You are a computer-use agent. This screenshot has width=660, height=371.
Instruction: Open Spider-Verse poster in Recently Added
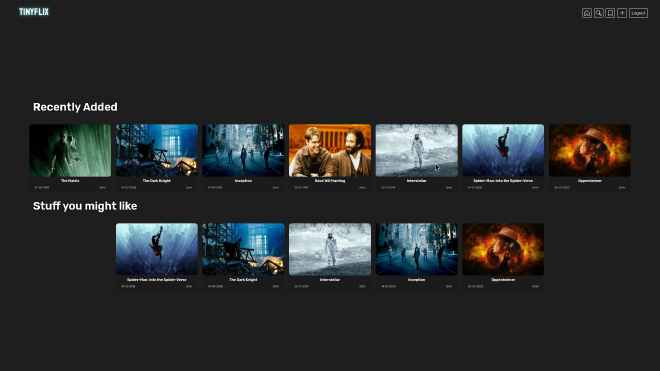coord(503,150)
